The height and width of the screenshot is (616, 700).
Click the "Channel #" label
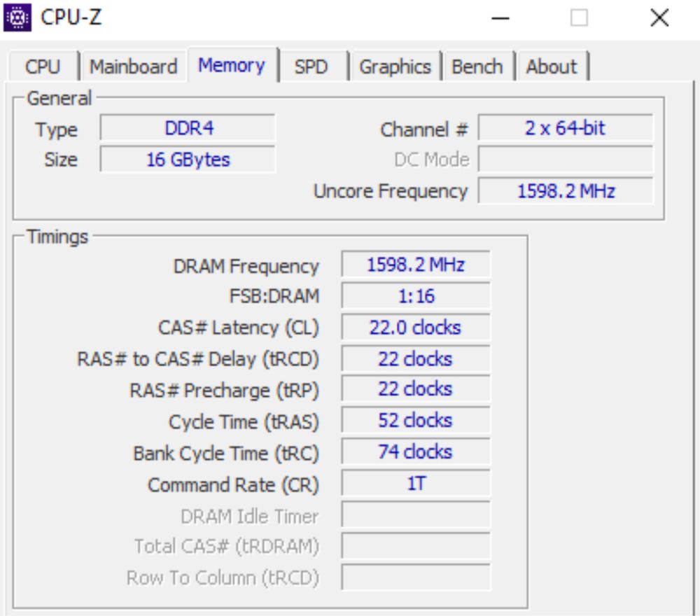point(423,130)
